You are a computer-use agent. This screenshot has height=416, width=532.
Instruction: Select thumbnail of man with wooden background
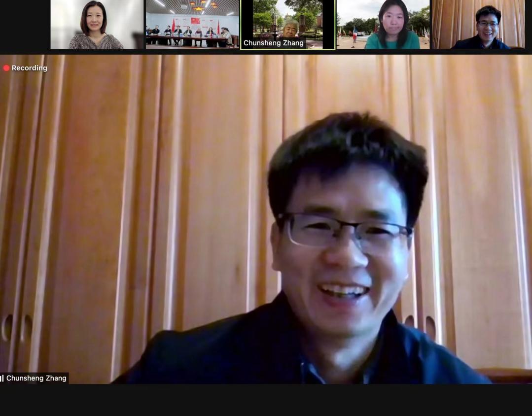478,24
